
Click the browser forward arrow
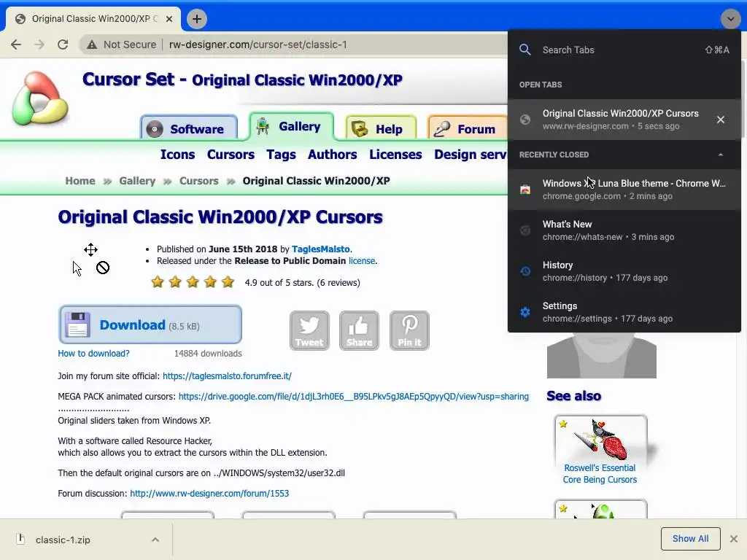click(39, 44)
